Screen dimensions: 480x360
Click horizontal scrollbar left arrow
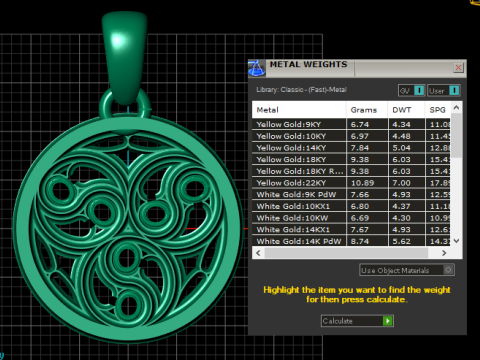258,253
